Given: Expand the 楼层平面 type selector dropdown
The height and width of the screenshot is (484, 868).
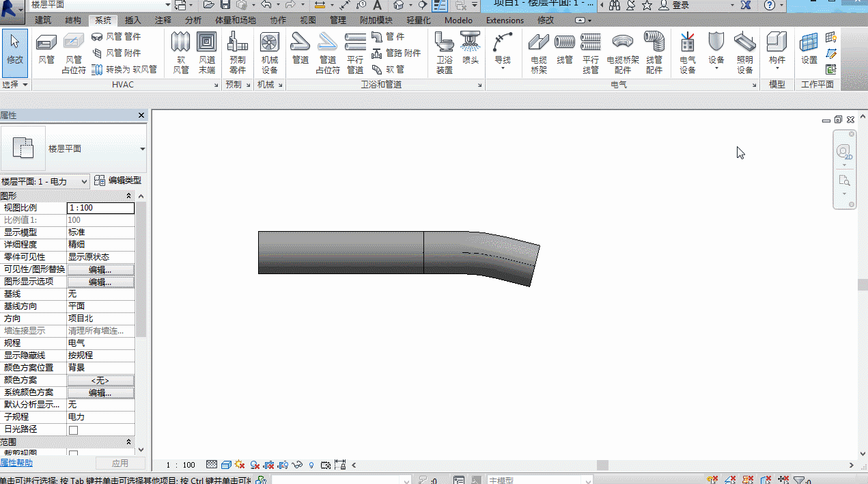Looking at the screenshot, I should click(143, 149).
